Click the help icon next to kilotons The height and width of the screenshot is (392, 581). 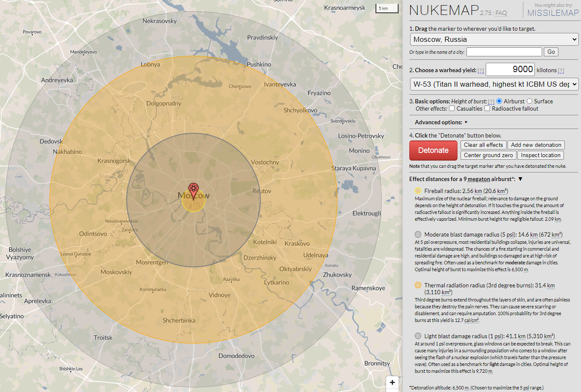[x=561, y=70]
